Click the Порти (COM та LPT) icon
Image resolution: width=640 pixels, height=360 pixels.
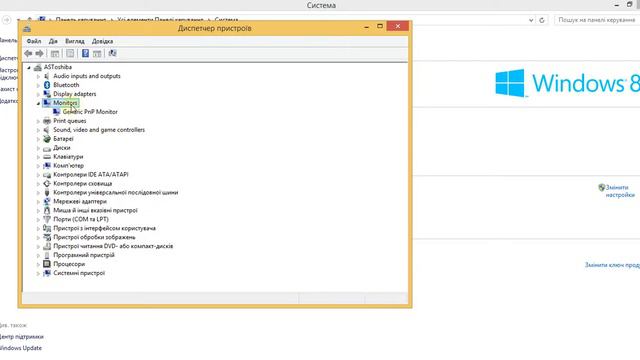tap(47, 220)
